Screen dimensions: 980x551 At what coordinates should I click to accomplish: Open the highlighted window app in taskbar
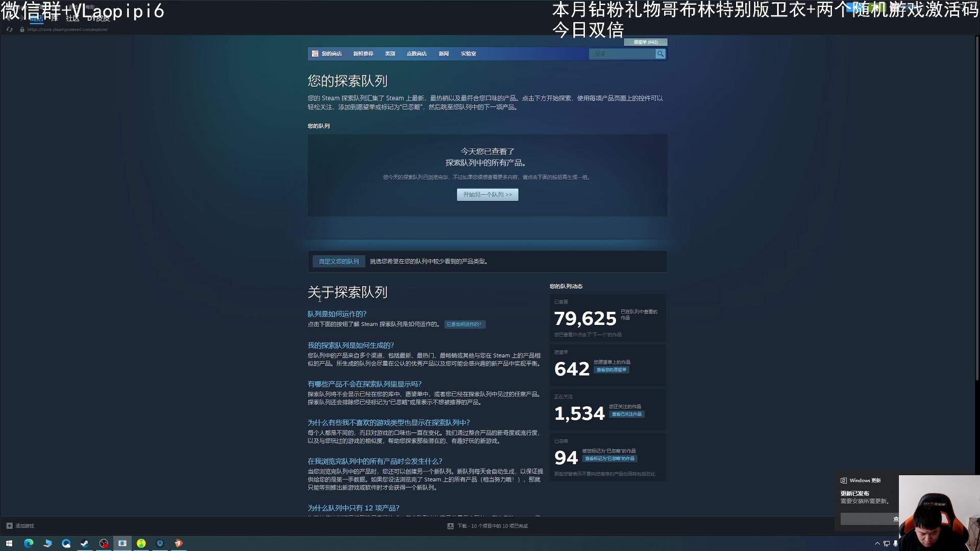point(122,543)
